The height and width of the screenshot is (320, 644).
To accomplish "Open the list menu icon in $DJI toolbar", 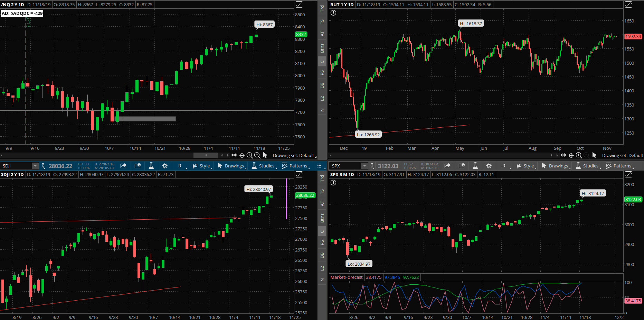I will pos(320,166).
